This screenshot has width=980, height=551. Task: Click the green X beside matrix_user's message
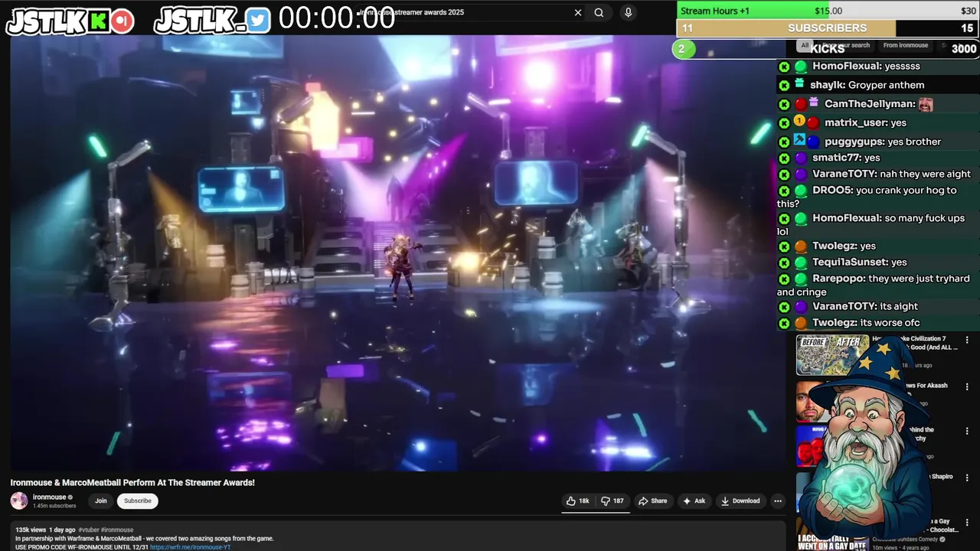pyautogui.click(x=784, y=122)
